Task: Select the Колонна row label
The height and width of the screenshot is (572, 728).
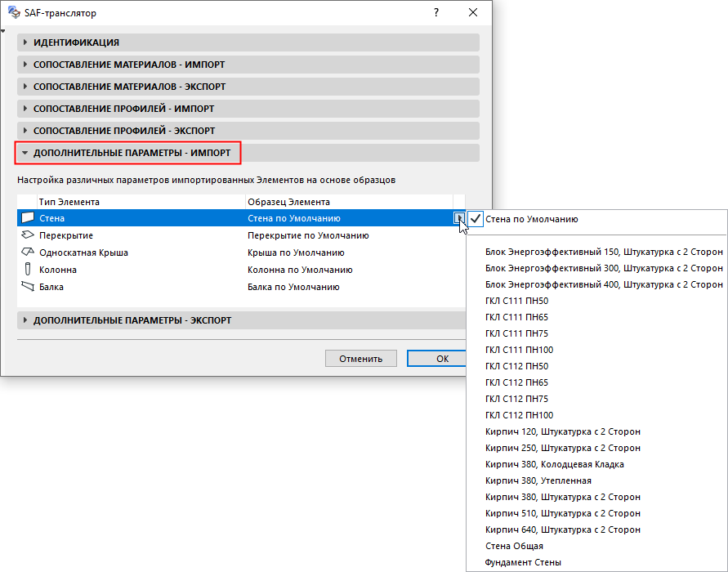Action: coord(58,270)
